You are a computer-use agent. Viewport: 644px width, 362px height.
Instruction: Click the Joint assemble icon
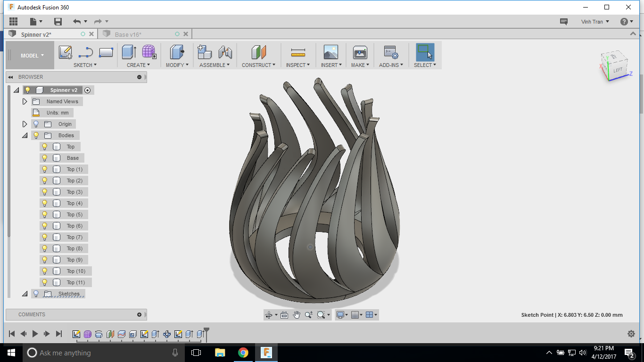tap(225, 52)
